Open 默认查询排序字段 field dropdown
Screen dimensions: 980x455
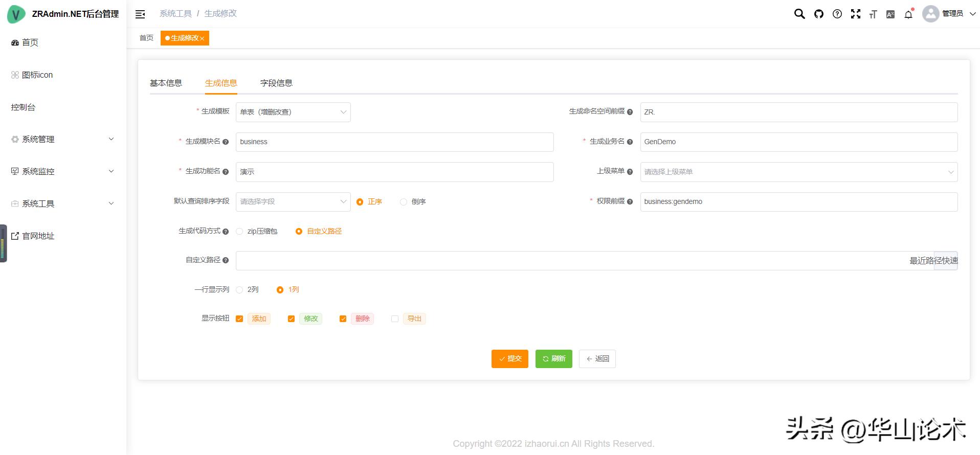click(x=293, y=201)
